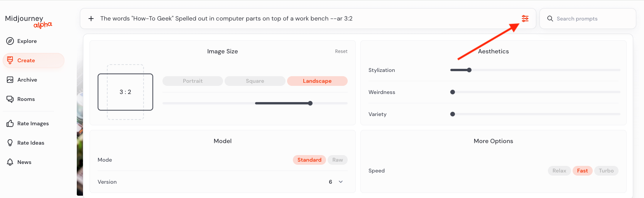Click the Rate Images thumbs-up icon

pyautogui.click(x=10, y=123)
